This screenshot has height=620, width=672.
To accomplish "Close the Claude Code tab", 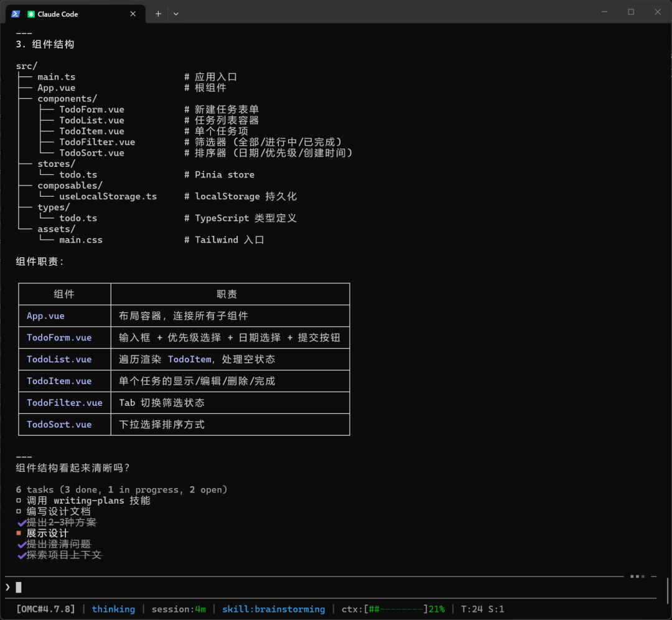I will click(x=133, y=14).
